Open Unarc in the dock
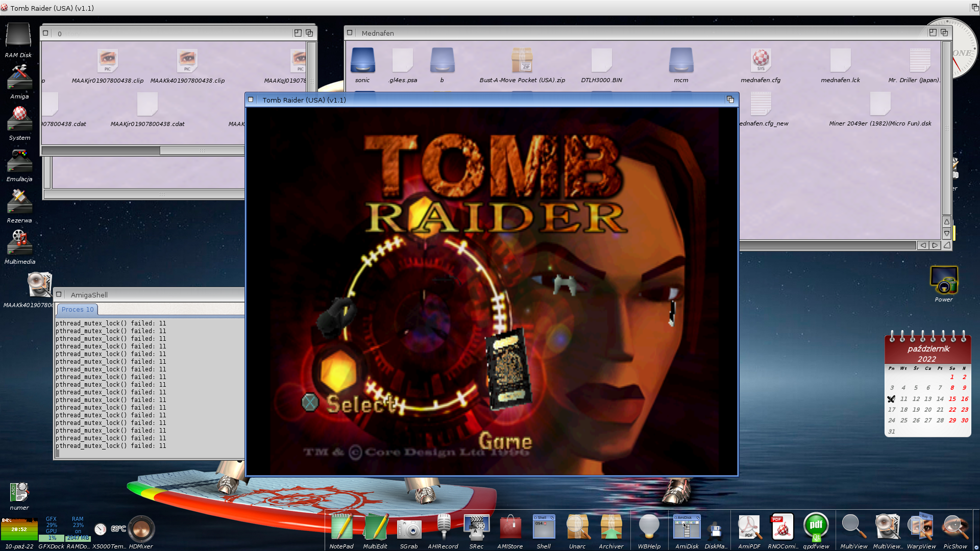980x551 pixels. (x=577, y=531)
